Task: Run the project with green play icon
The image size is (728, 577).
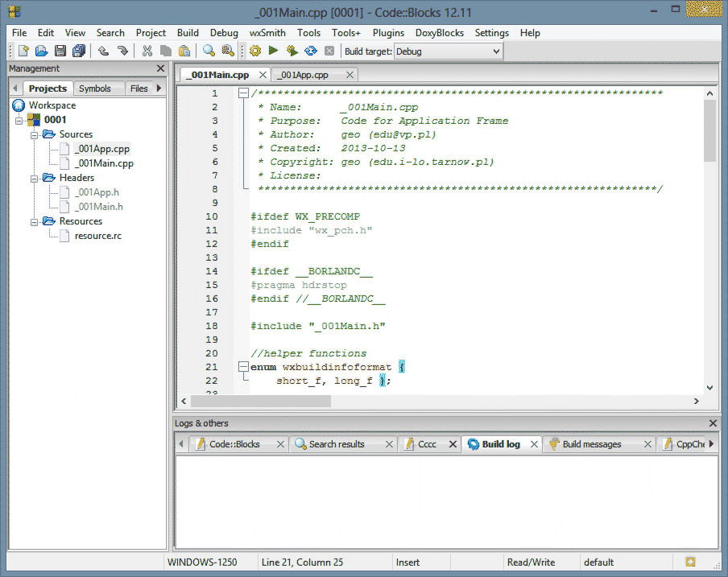Action: (274, 51)
